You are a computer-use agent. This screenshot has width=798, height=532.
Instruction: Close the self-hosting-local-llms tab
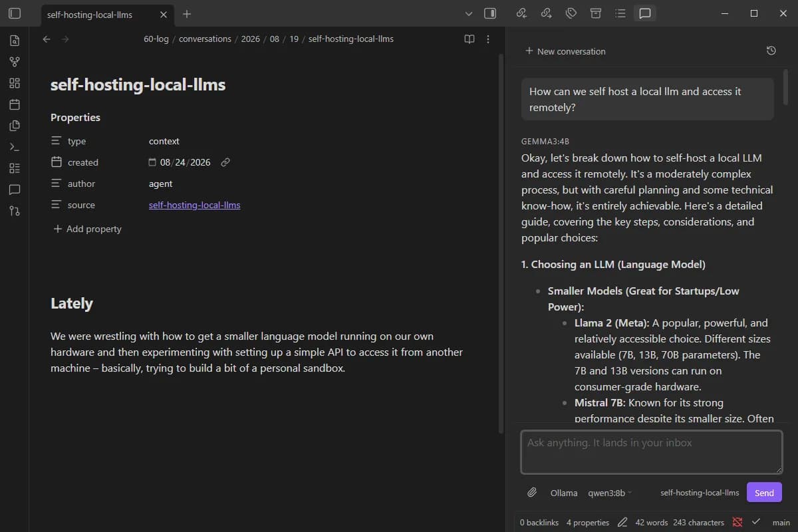click(163, 14)
